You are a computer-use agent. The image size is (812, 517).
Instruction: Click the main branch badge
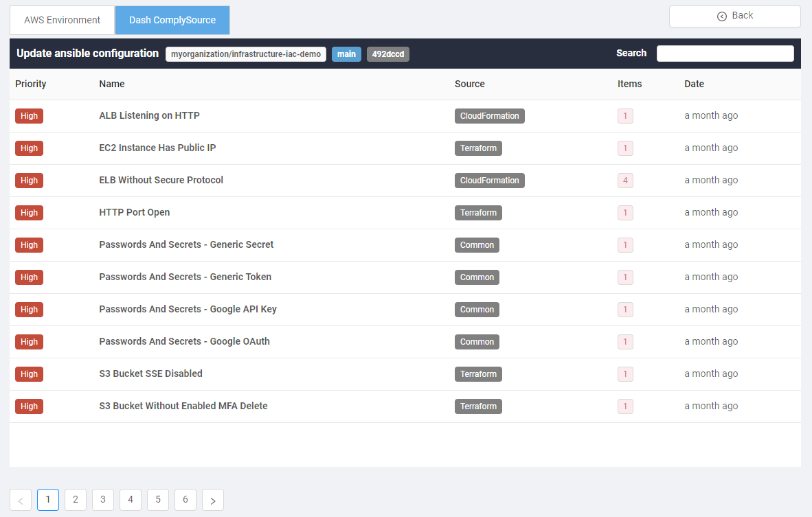(x=346, y=54)
